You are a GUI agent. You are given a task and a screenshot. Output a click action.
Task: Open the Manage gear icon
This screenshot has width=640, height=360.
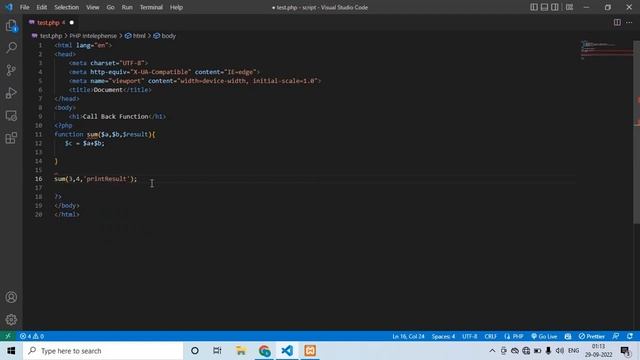point(11,320)
